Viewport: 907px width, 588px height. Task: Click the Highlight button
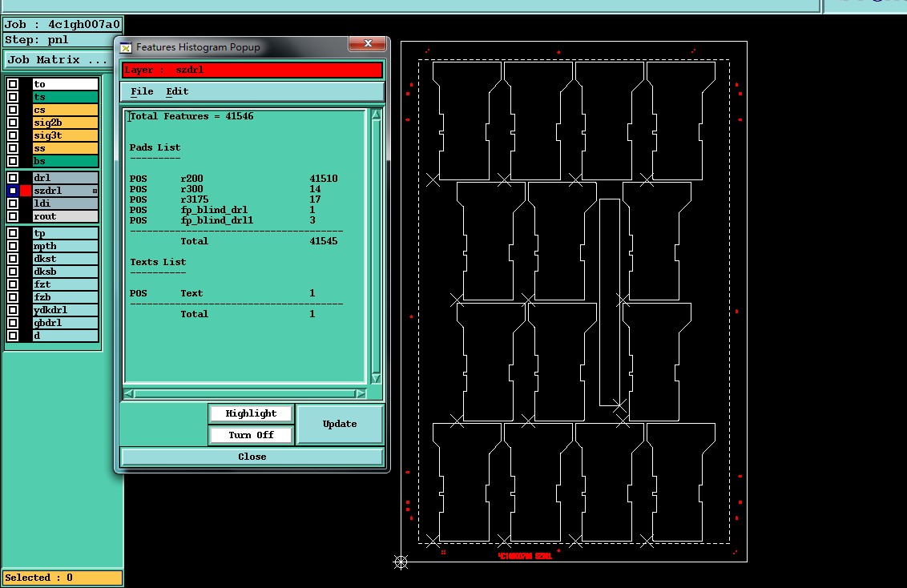pyautogui.click(x=251, y=413)
